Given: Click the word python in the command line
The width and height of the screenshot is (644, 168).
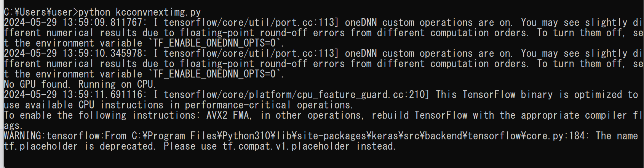Looking at the screenshot, I should (x=94, y=13).
